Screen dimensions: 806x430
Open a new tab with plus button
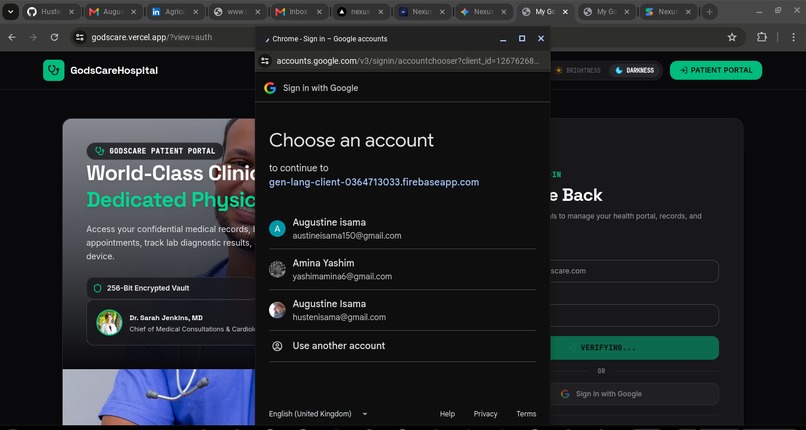click(x=709, y=12)
